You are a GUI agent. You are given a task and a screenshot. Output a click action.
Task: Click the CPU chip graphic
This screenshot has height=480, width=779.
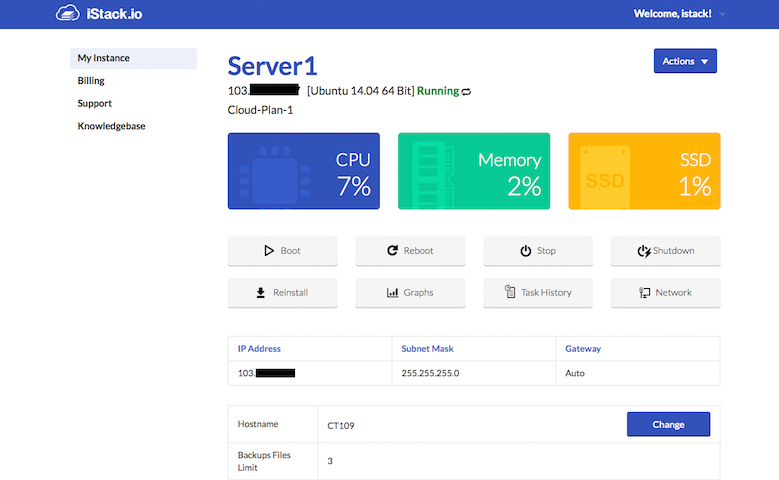(x=275, y=175)
